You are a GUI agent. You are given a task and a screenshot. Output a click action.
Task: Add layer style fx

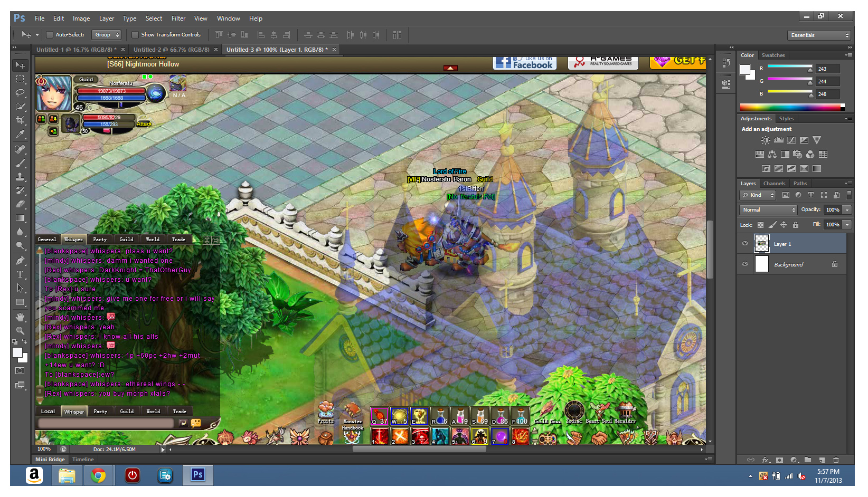point(766,460)
